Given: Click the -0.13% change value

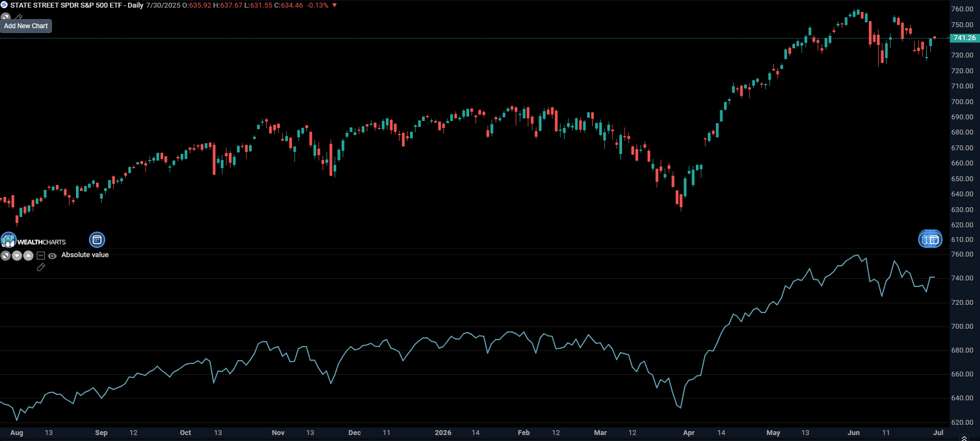Looking at the screenshot, I should [317, 5].
